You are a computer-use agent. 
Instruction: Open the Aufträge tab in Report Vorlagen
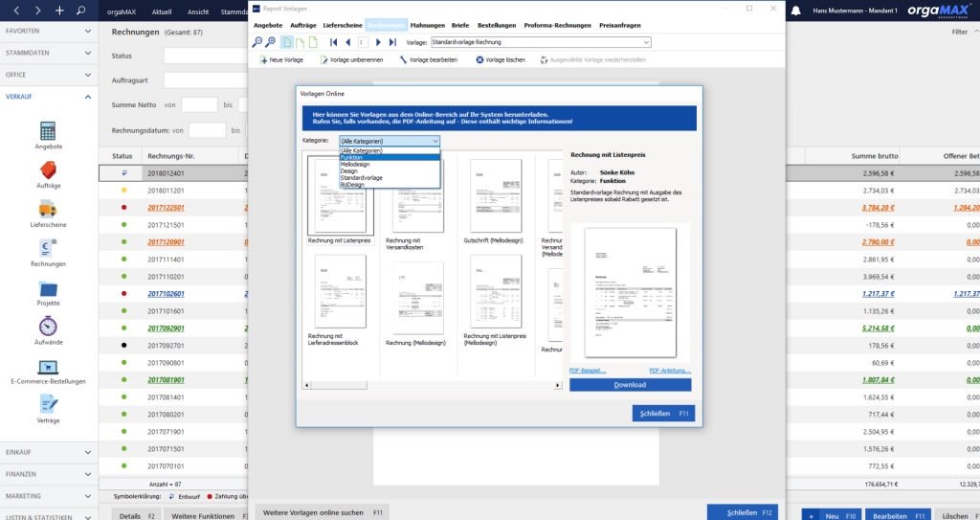pos(303,25)
